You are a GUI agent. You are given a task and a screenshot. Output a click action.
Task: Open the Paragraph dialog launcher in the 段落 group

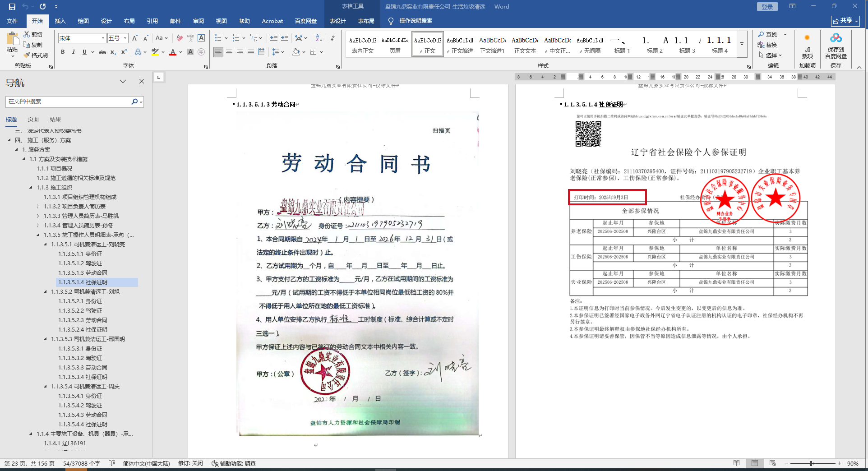point(338,67)
